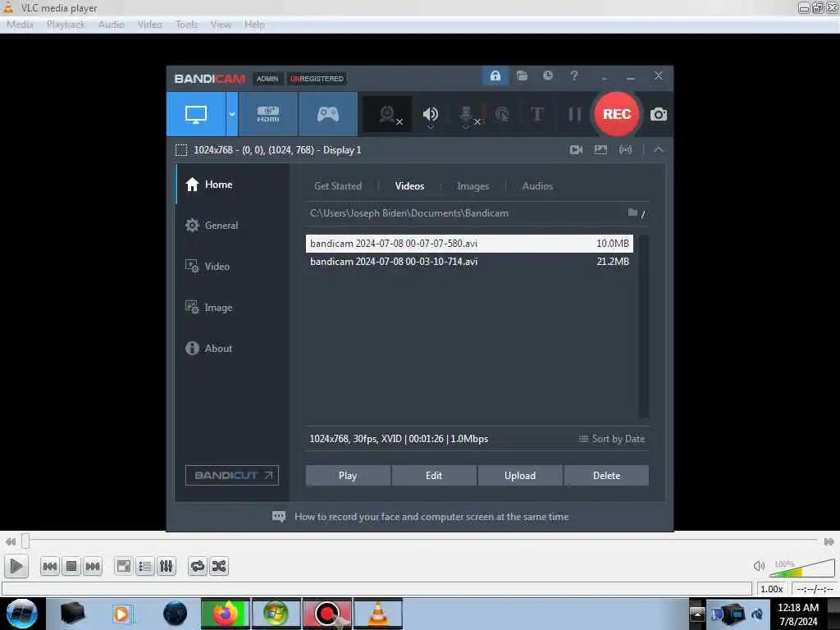The height and width of the screenshot is (630, 840).
Task: Toggle webcam overlay icon
Action: point(388,114)
